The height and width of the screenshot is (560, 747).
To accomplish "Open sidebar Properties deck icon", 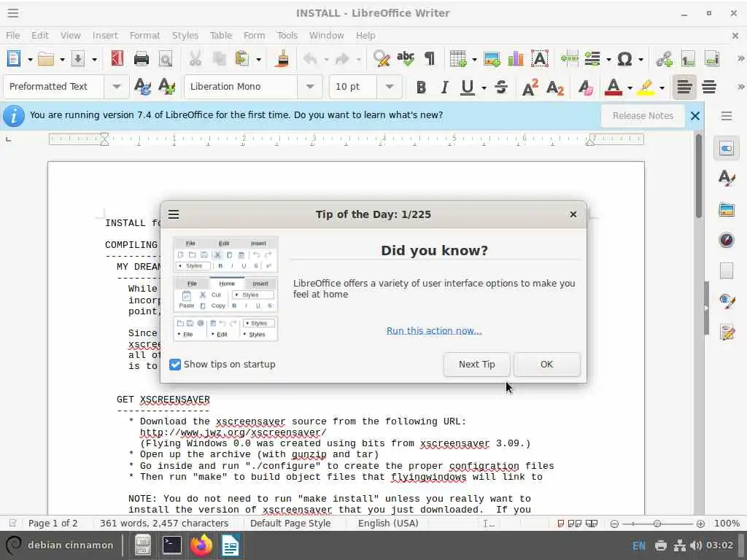I will [726, 149].
